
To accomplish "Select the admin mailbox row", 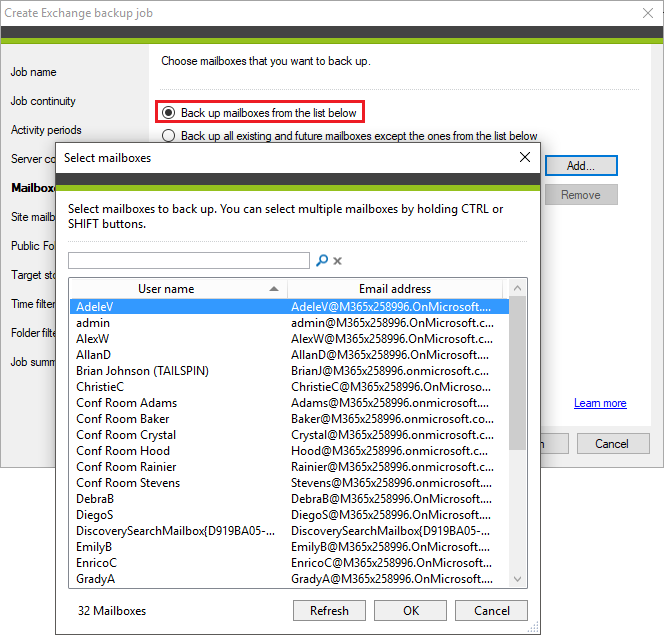I will coord(289,323).
